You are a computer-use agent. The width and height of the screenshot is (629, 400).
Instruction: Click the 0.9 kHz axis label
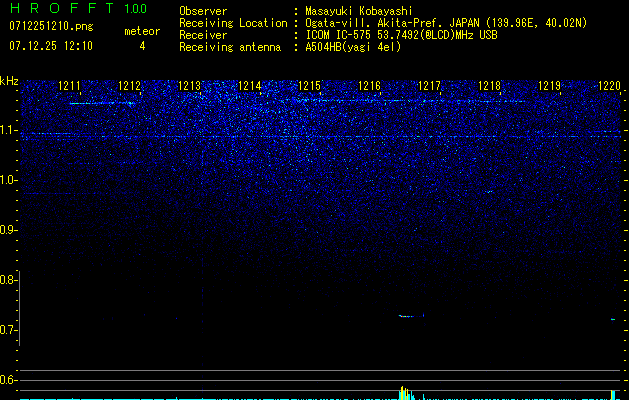[8, 230]
